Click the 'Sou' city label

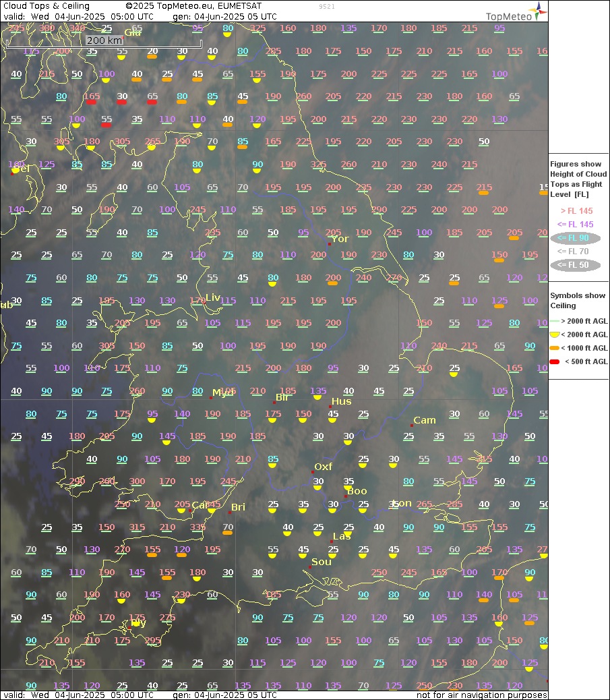tap(322, 562)
